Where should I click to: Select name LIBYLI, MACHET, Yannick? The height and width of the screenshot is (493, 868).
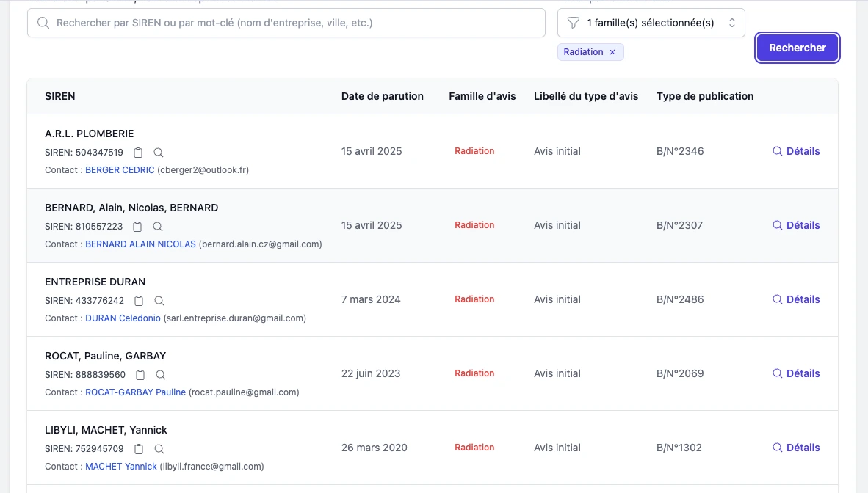(x=106, y=430)
